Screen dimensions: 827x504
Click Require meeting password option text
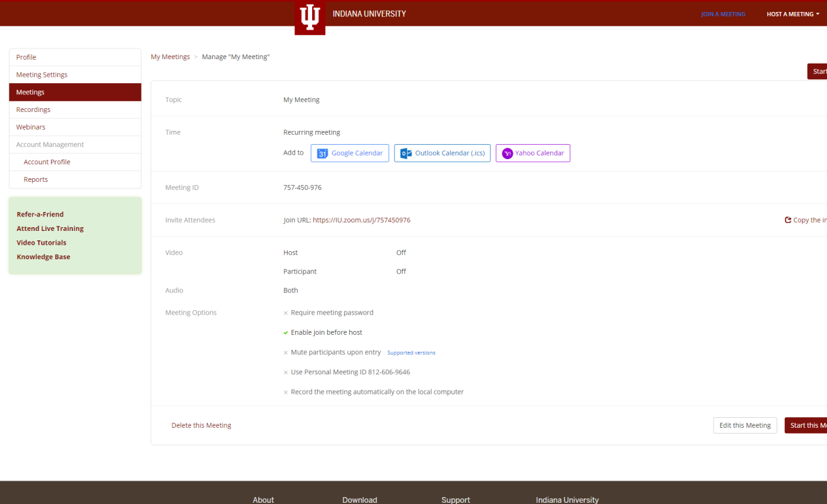pyautogui.click(x=332, y=313)
